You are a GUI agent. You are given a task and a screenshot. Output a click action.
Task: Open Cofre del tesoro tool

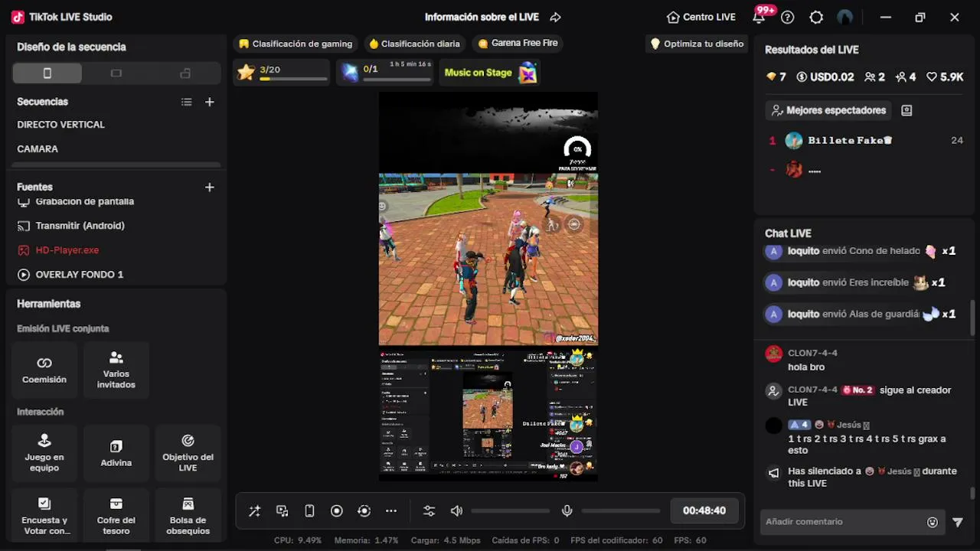tap(116, 516)
